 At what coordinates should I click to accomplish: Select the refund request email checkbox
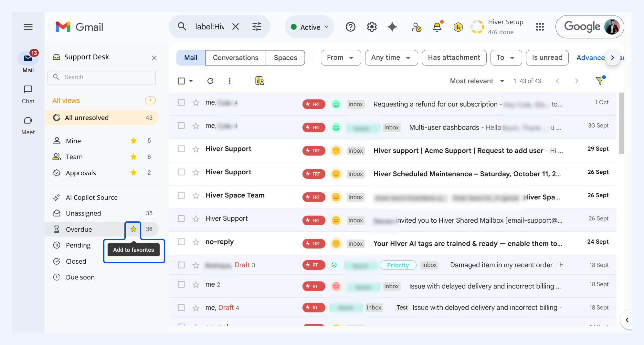(x=181, y=102)
